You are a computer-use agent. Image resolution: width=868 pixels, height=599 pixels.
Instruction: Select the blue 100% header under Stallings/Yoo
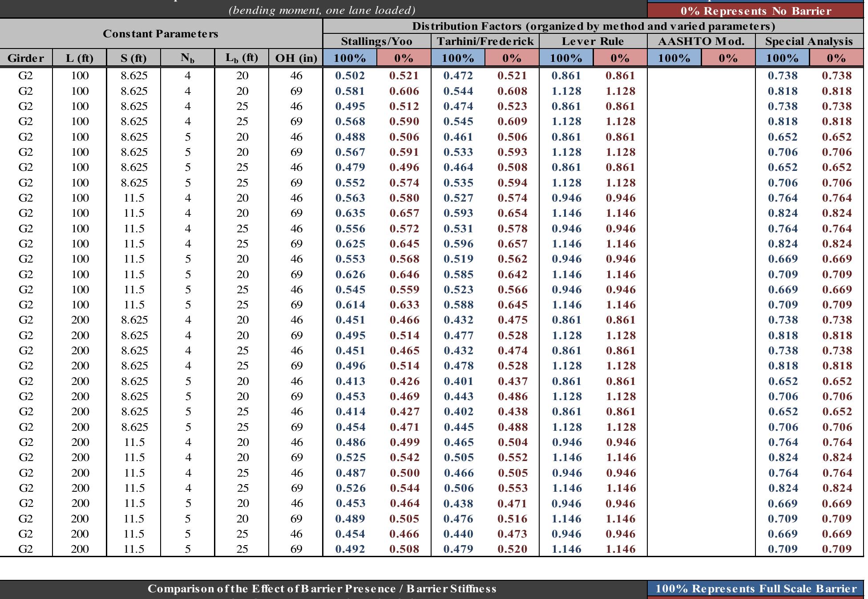click(349, 57)
